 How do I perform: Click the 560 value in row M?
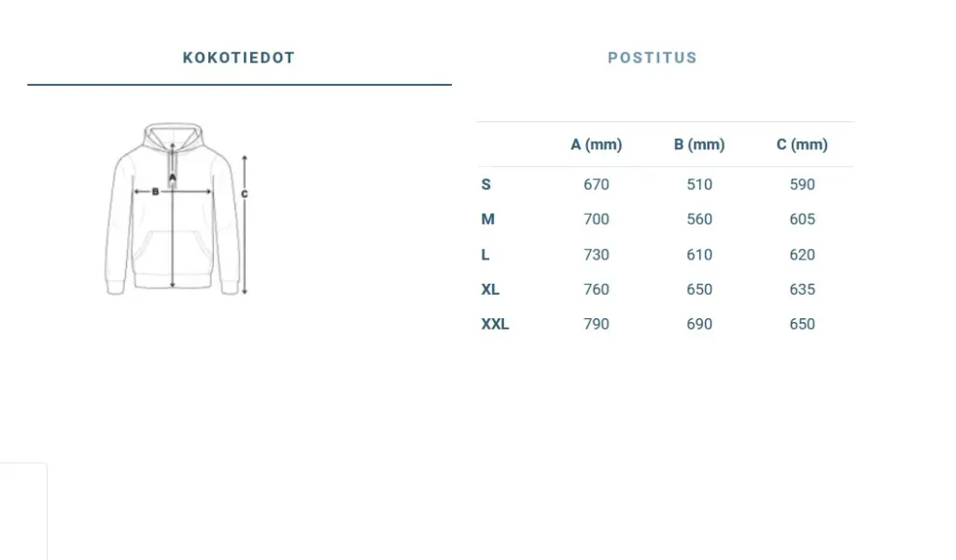pos(698,219)
